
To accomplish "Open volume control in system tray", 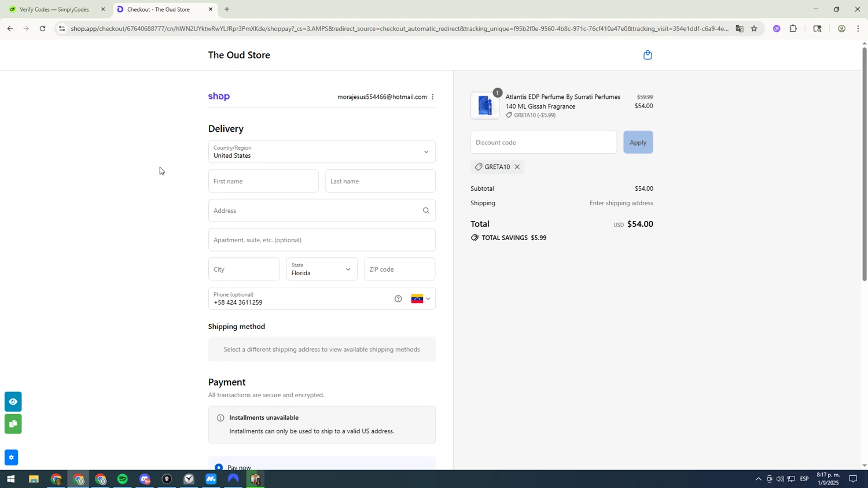I will click(x=780, y=479).
